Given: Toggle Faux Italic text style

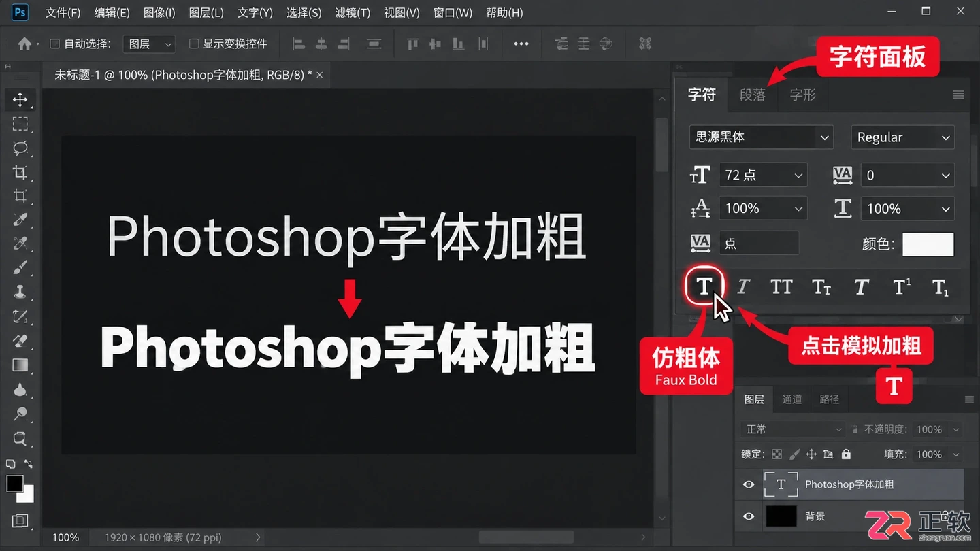Looking at the screenshot, I should point(743,287).
